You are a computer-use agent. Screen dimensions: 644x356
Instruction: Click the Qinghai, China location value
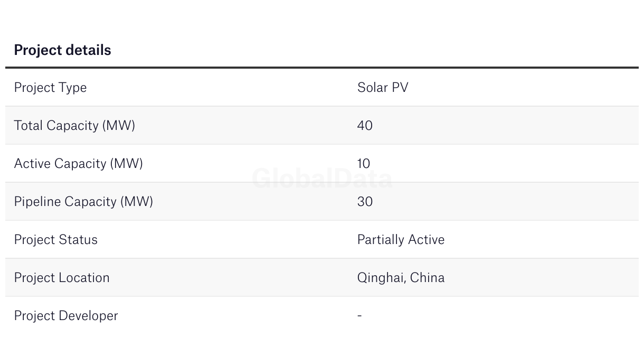(401, 278)
